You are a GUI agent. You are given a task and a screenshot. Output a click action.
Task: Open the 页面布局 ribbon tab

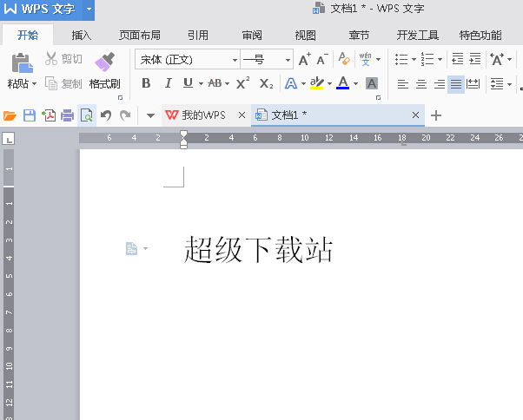[x=139, y=36]
